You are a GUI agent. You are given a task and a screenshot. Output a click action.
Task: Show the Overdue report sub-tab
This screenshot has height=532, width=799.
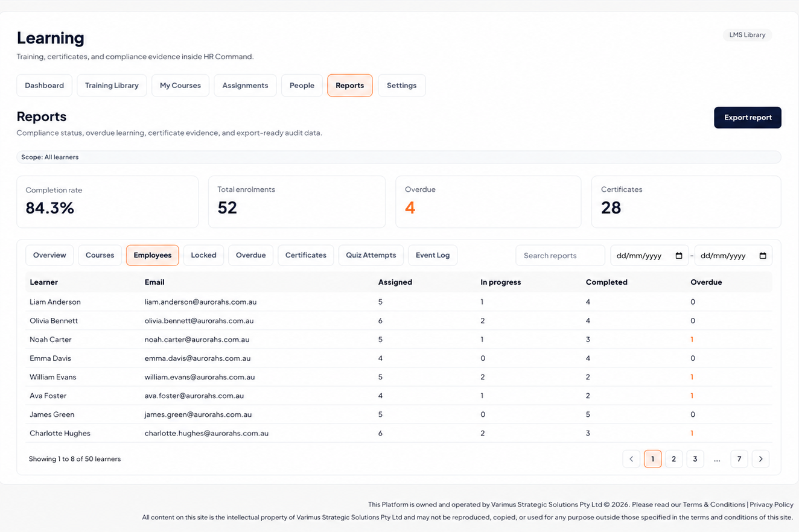(251, 255)
